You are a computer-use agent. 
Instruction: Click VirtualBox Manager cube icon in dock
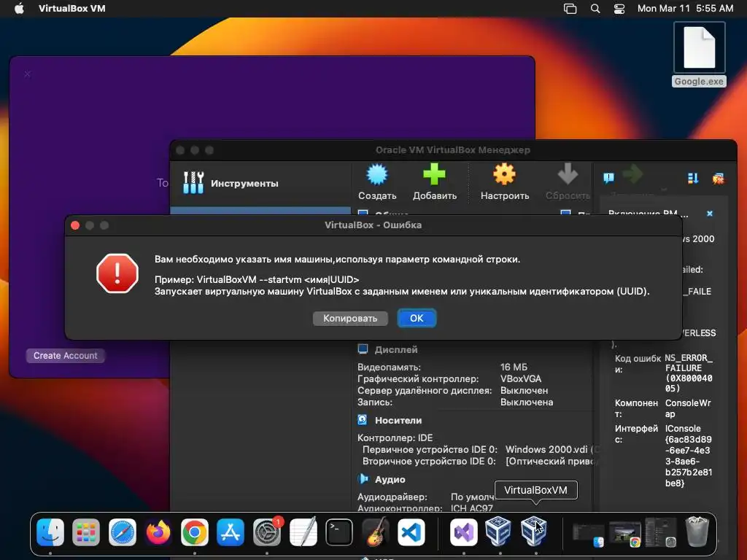coord(498,531)
